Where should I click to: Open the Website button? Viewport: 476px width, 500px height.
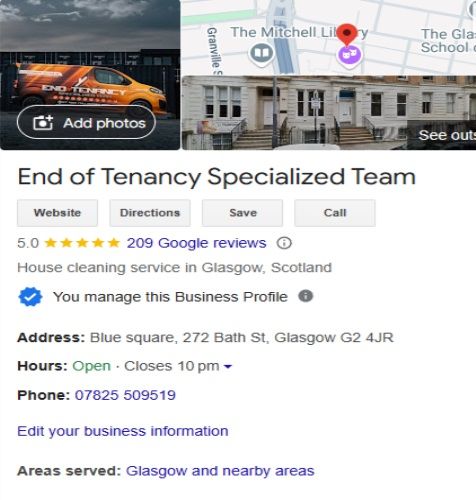57,213
